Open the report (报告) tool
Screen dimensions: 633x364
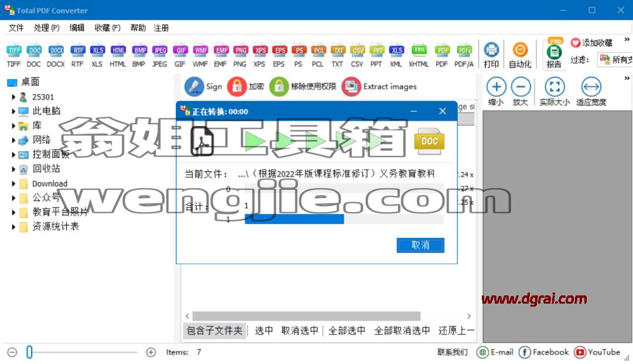pyautogui.click(x=554, y=52)
